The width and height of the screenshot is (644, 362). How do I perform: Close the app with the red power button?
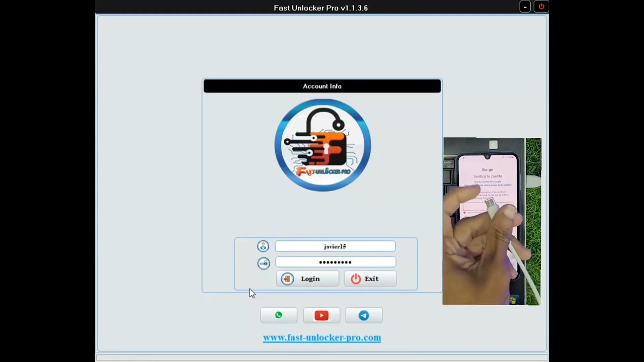[x=541, y=7]
